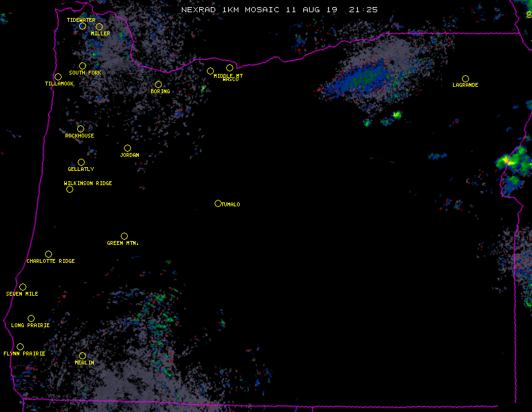Select the Charlotte Ridge station circle
Image resolution: width=532 pixels, height=412 pixels.
point(48,254)
